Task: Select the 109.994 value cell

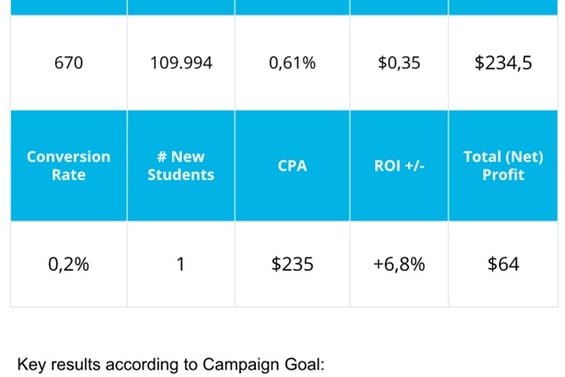Action: [x=181, y=63]
